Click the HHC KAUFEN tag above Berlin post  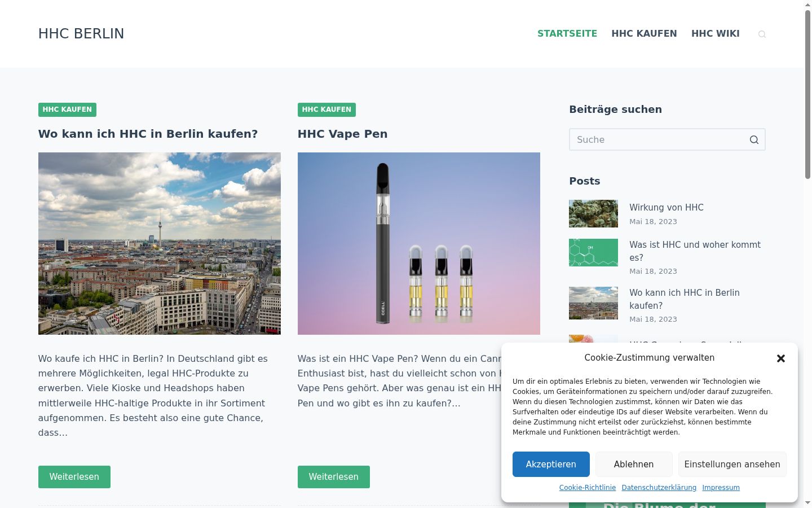pyautogui.click(x=67, y=110)
